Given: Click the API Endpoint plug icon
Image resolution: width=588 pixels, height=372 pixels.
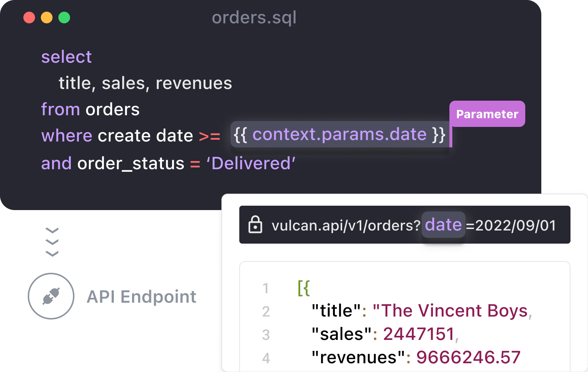Looking at the screenshot, I should [51, 296].
